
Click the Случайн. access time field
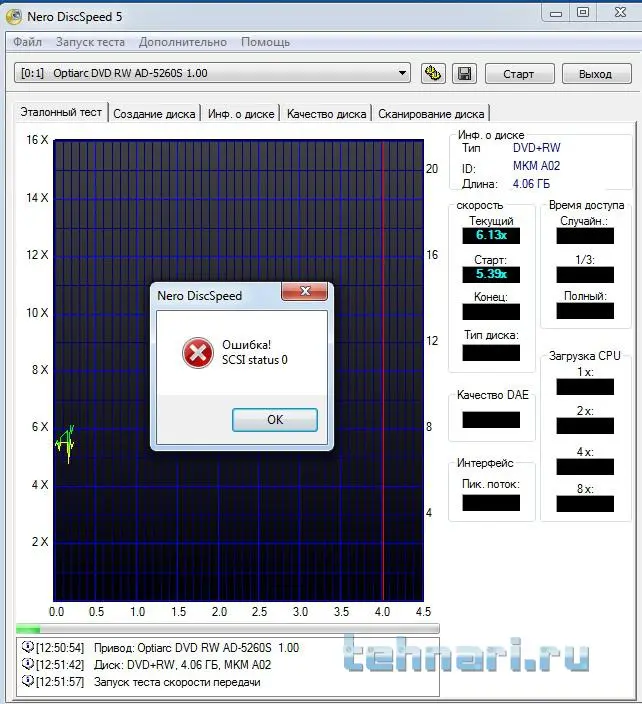tap(585, 236)
